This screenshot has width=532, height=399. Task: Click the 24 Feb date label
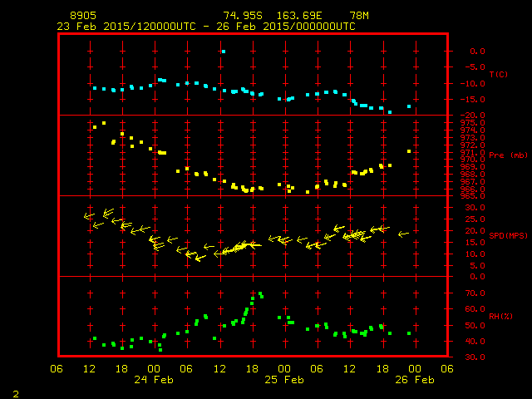point(154,380)
